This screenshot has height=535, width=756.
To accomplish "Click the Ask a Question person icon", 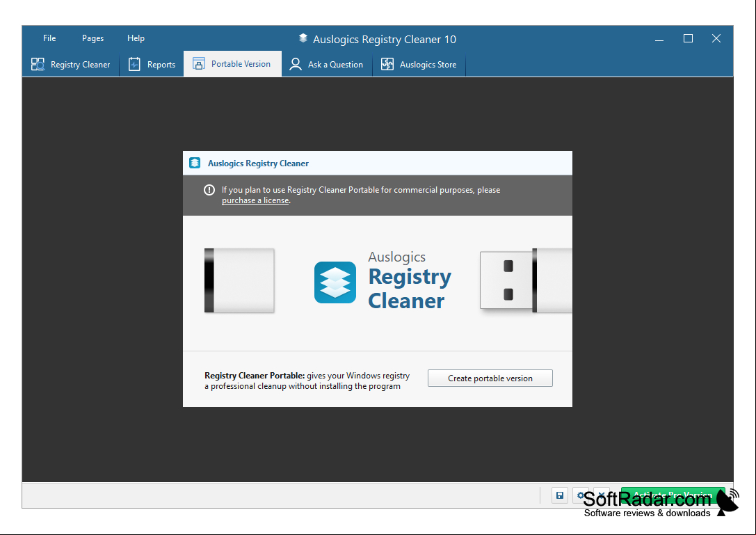I will (x=295, y=64).
